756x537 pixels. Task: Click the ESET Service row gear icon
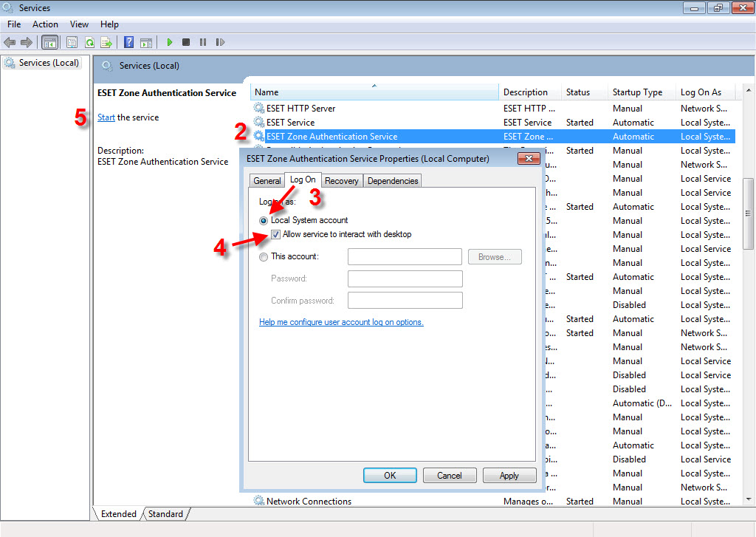[259, 122]
